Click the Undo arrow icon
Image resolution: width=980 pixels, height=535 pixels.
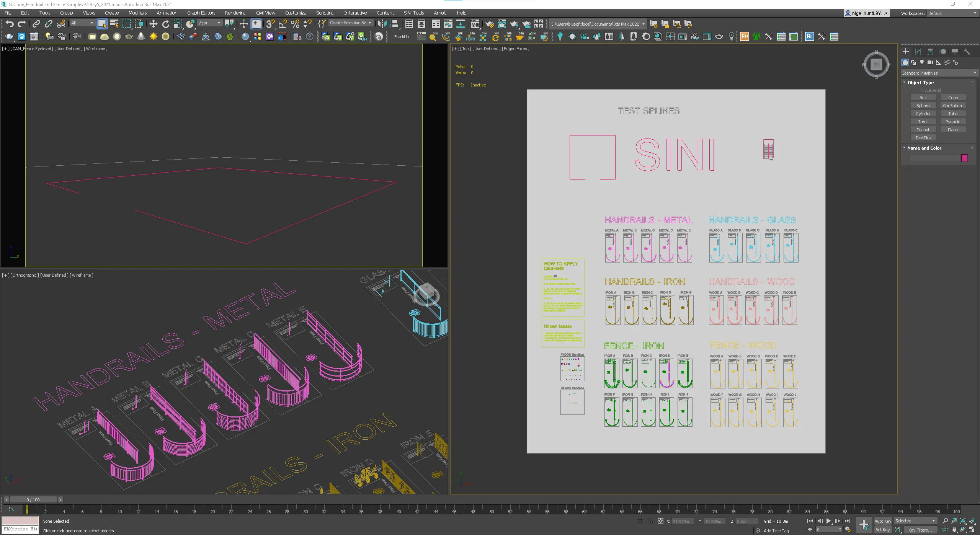tap(10, 24)
